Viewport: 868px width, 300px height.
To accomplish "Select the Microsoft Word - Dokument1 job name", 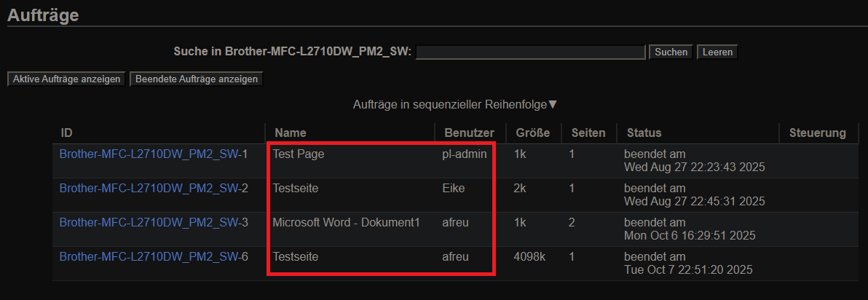I will pyautogui.click(x=346, y=223).
